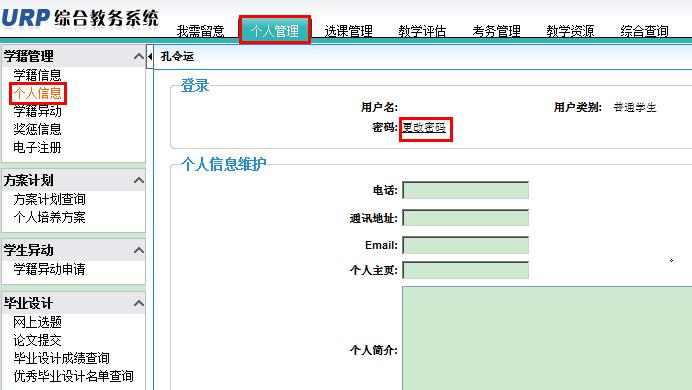Select 个人信息 in the sidebar
This screenshot has height=390, width=692.
coord(38,93)
